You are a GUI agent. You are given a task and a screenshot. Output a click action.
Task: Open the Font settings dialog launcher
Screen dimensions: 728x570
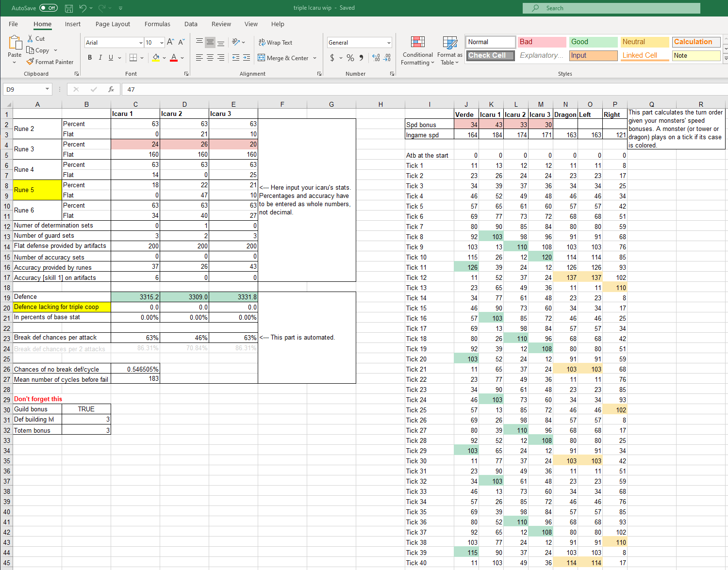(186, 74)
